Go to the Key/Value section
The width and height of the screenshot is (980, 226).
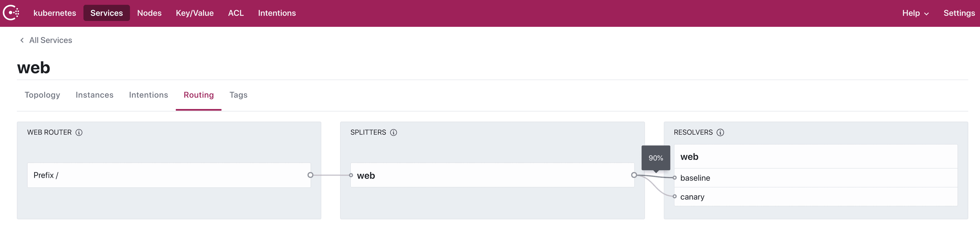click(x=194, y=13)
